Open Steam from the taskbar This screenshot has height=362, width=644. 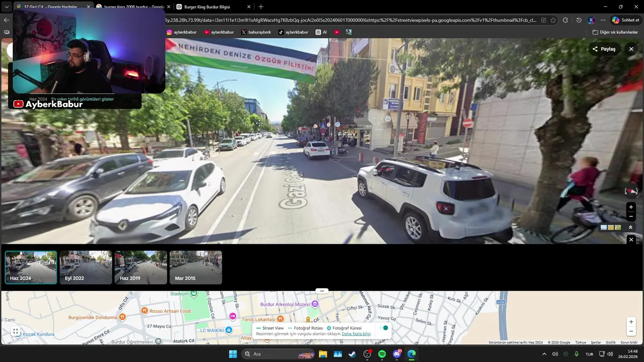tap(352, 354)
